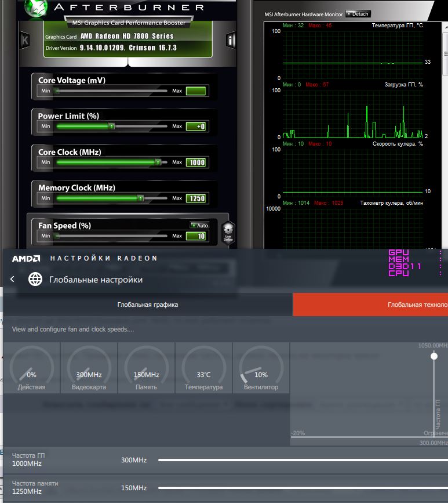Click the 1050.00MHz graph label
The height and width of the screenshot is (503, 448).
click(433, 346)
